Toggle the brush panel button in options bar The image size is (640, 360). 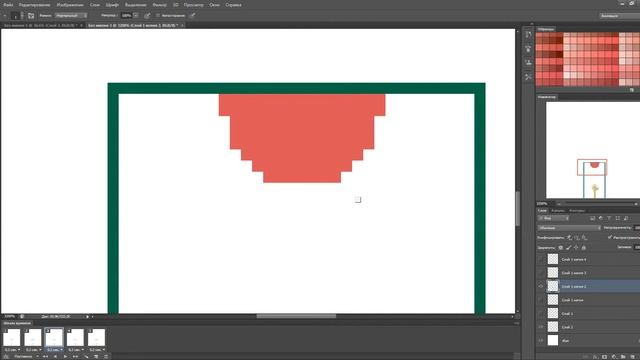pyautogui.click(x=31, y=16)
